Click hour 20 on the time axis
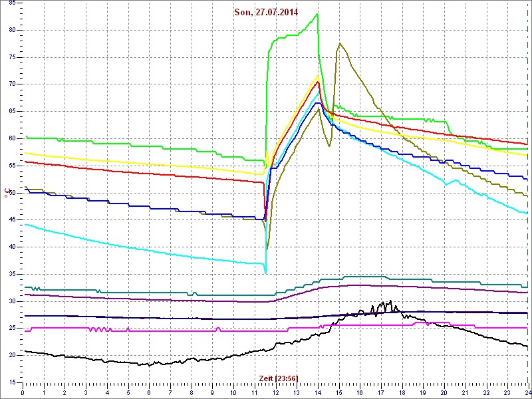This screenshot has width=532, height=399. tap(444, 392)
